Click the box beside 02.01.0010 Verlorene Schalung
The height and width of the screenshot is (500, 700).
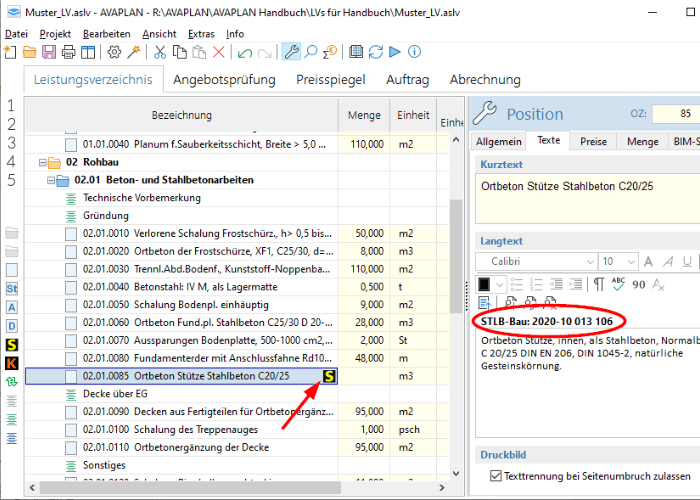click(x=71, y=233)
